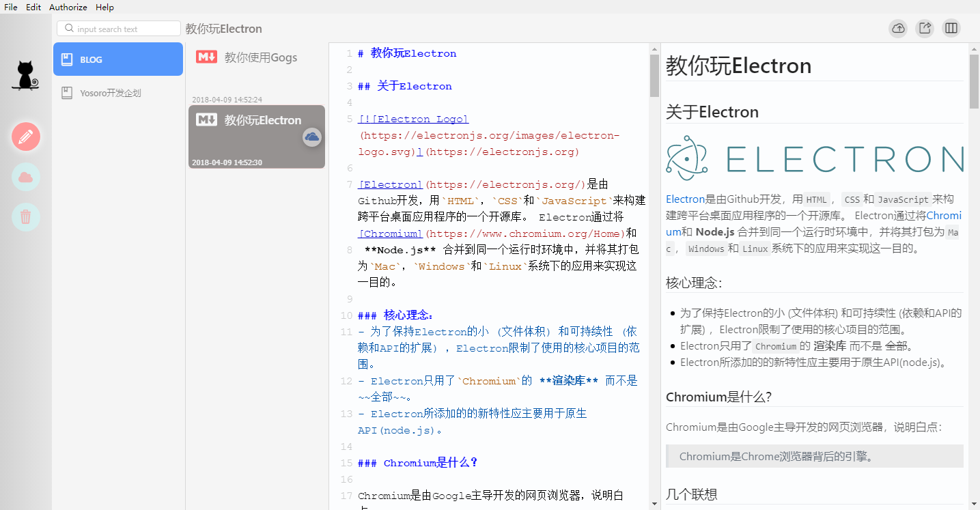The width and height of the screenshot is (980, 510).
Task: Click the main preview title 教你玩Electron
Action: coord(739,66)
